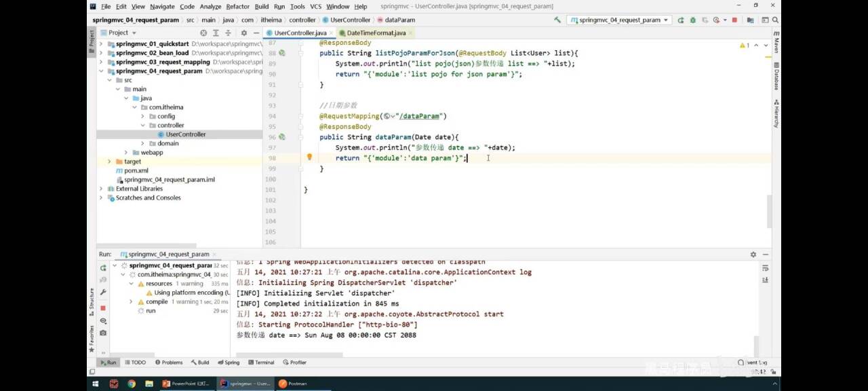
Task: Open the Hierarchy side panel
Action: (x=776, y=113)
